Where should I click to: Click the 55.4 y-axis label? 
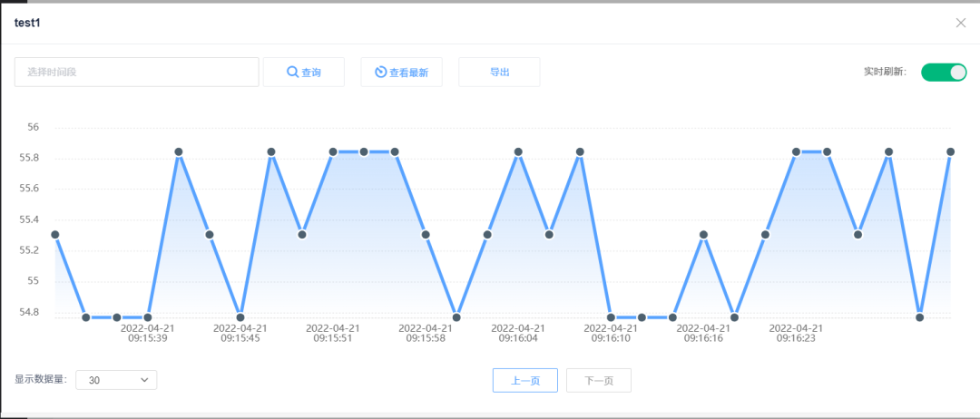[x=29, y=219]
